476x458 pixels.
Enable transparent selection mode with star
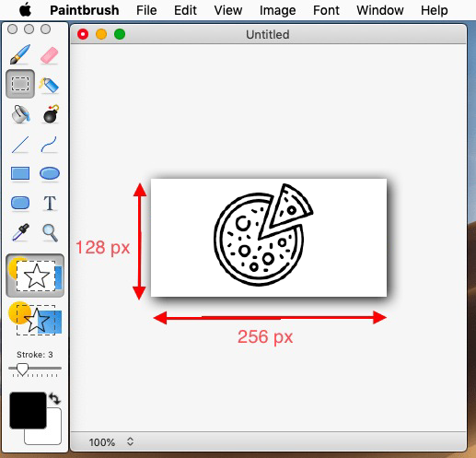35,319
